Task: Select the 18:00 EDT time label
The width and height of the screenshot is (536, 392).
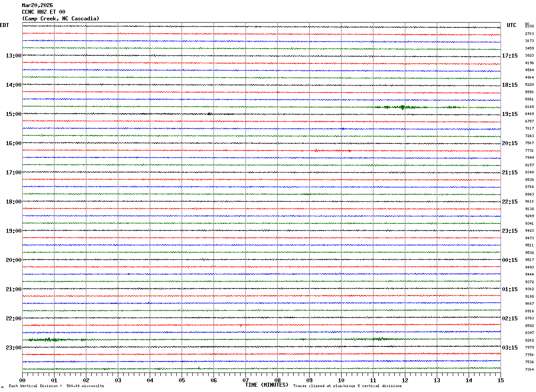Action: click(x=13, y=202)
